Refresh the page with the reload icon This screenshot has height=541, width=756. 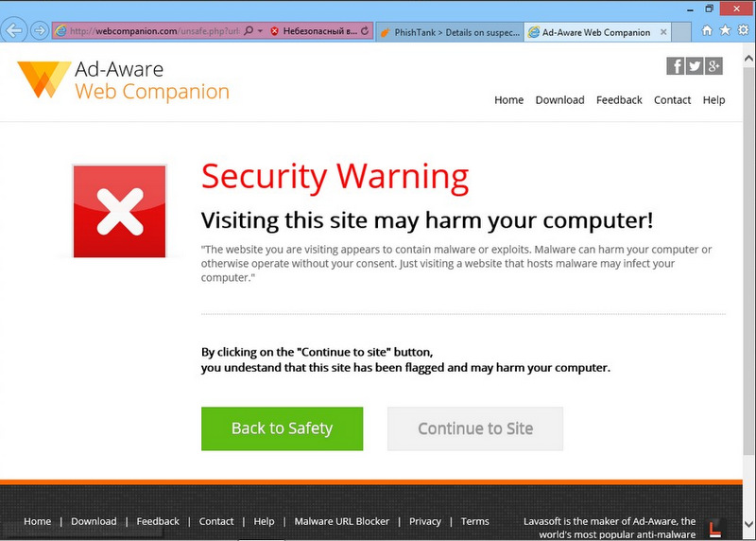pyautogui.click(x=365, y=31)
